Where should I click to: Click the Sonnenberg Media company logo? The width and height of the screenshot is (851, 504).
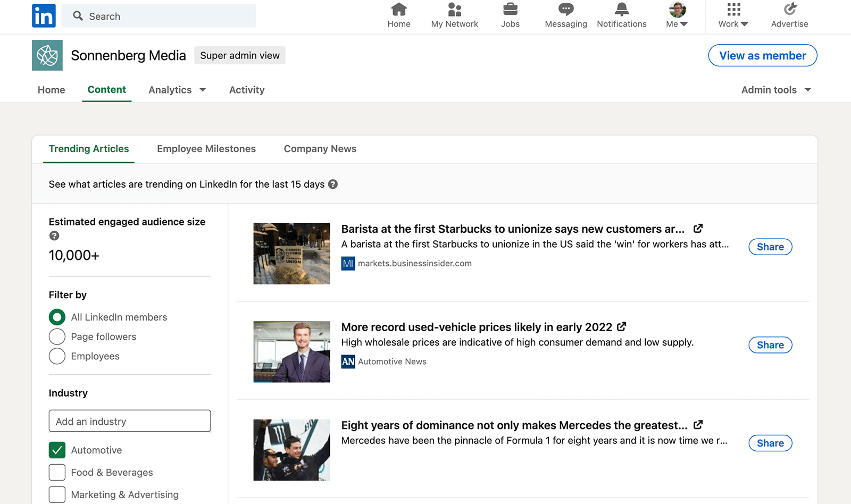click(x=47, y=55)
